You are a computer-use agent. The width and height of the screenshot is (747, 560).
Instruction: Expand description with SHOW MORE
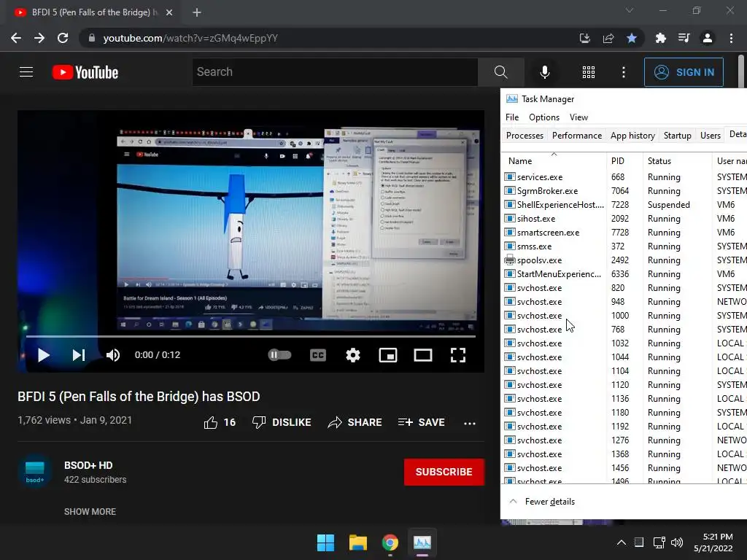(x=90, y=511)
